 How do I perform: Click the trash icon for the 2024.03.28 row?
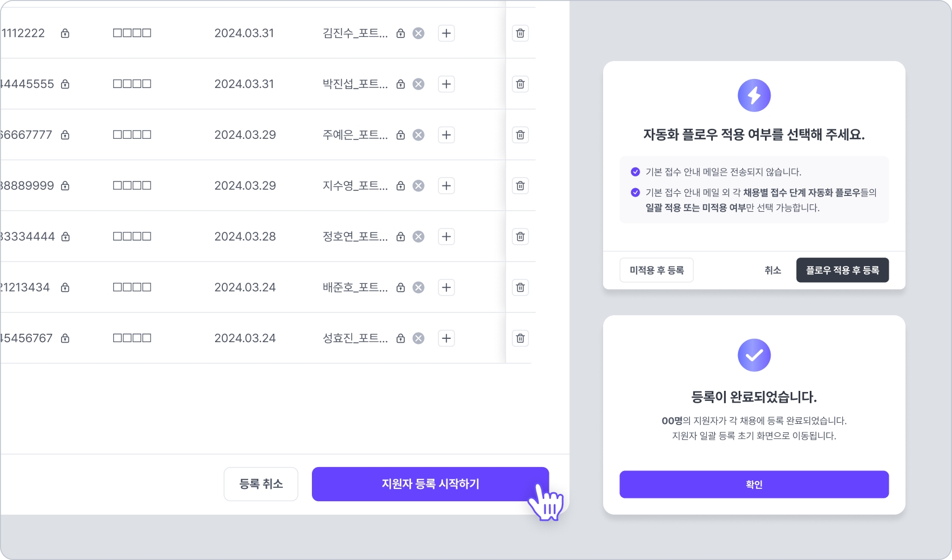click(520, 236)
